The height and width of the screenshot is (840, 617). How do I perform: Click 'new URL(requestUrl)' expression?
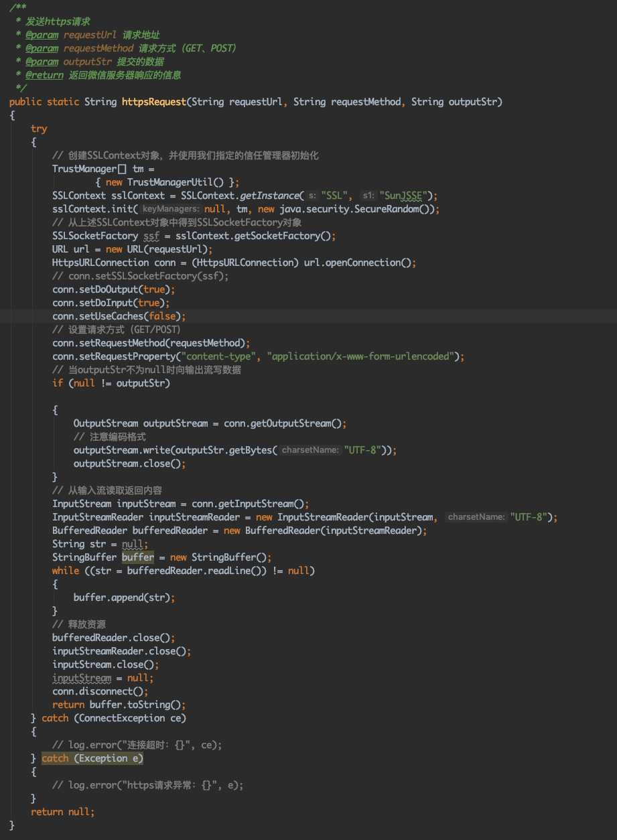157,249
